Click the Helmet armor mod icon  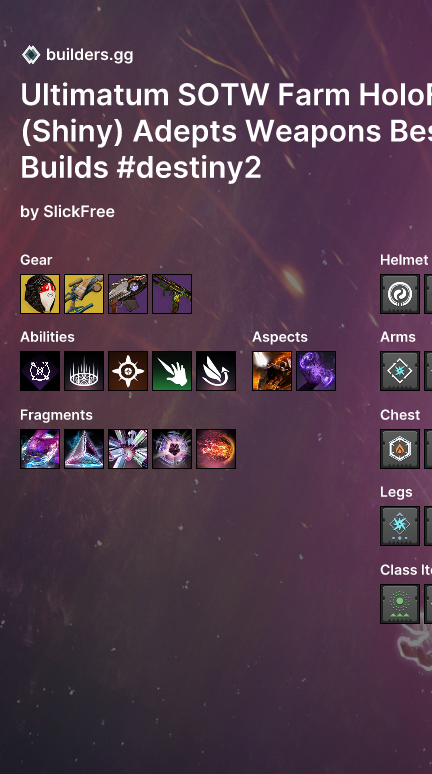[400, 294]
